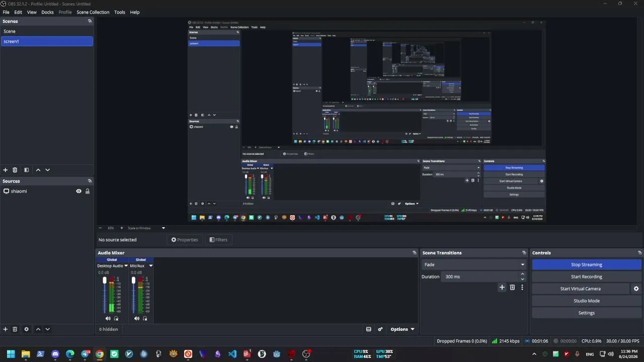
Task: Open OBS Settings button
Action: [587, 313]
